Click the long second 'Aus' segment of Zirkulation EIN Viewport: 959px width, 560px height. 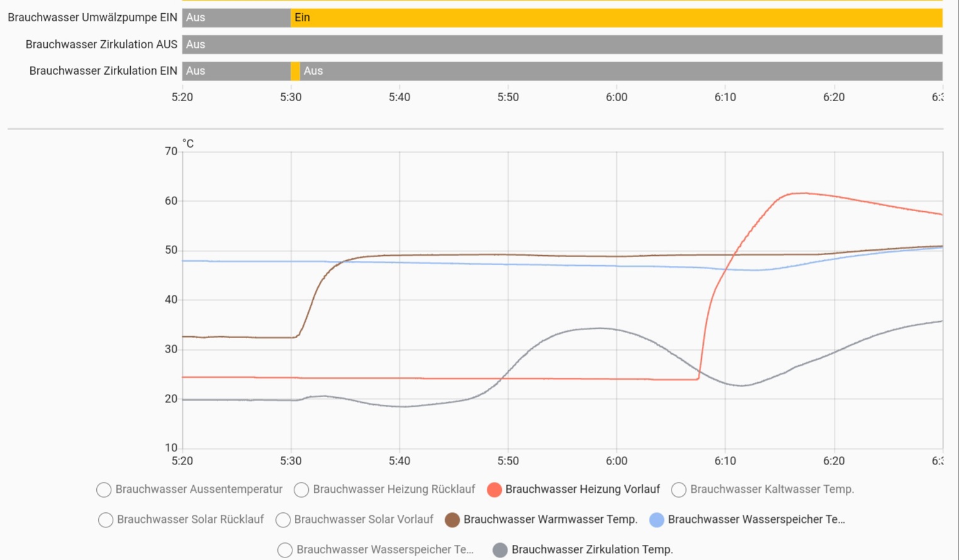pos(621,71)
